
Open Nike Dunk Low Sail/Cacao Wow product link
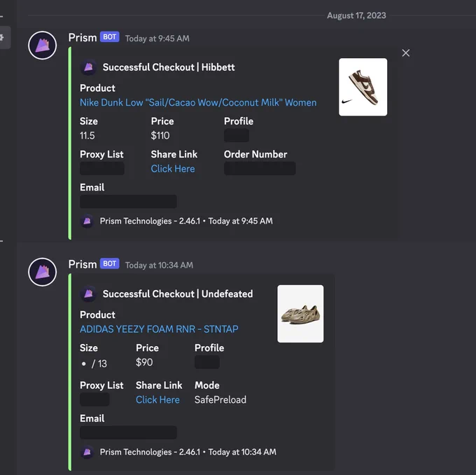(x=198, y=102)
